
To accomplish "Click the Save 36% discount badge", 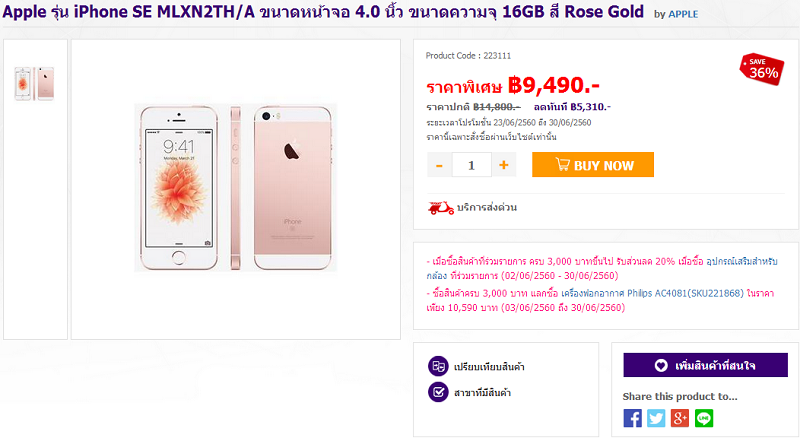I will 762,69.
